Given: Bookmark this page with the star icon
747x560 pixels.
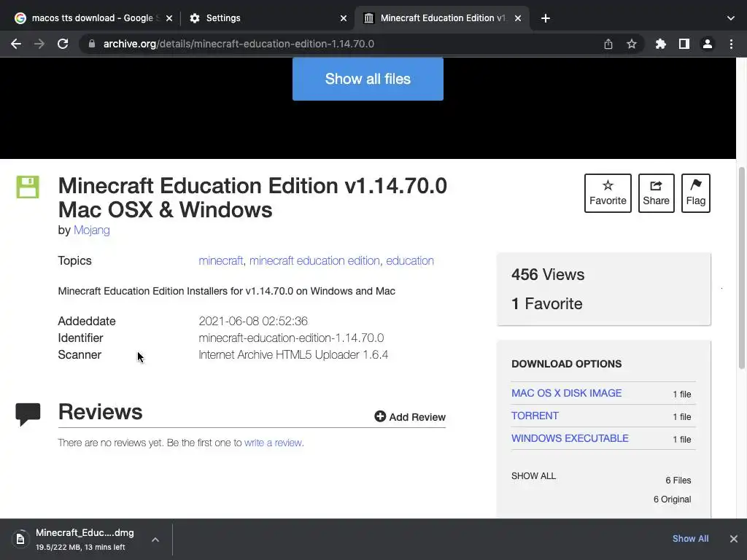Looking at the screenshot, I should (x=632, y=44).
